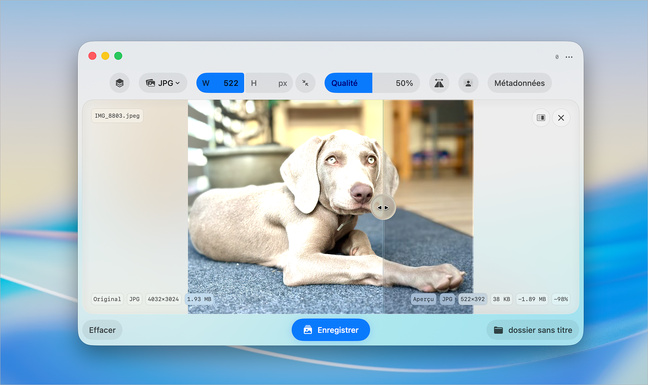Image resolution: width=648 pixels, height=385 pixels.
Task: Select the 4032×3024 original dimensions tag
Action: pyautogui.click(x=163, y=299)
